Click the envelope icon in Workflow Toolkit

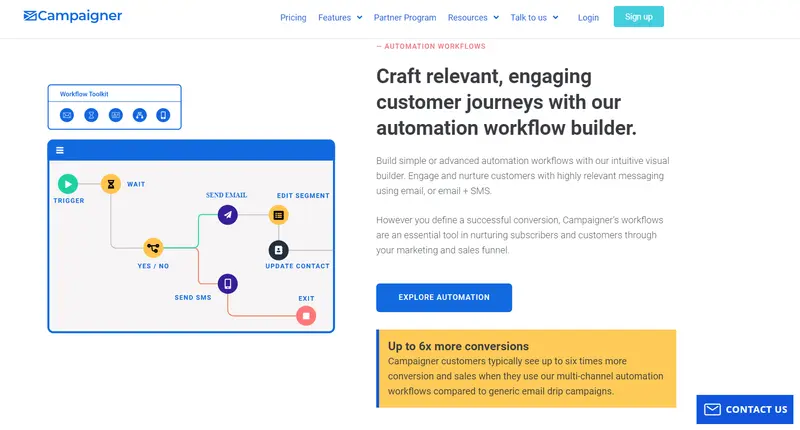[x=67, y=115]
